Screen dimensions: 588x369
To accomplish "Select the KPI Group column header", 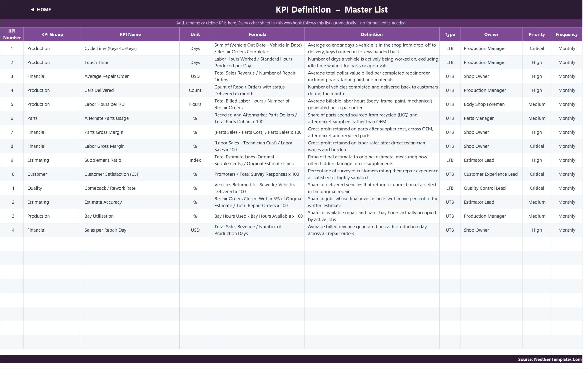I will click(x=52, y=34).
